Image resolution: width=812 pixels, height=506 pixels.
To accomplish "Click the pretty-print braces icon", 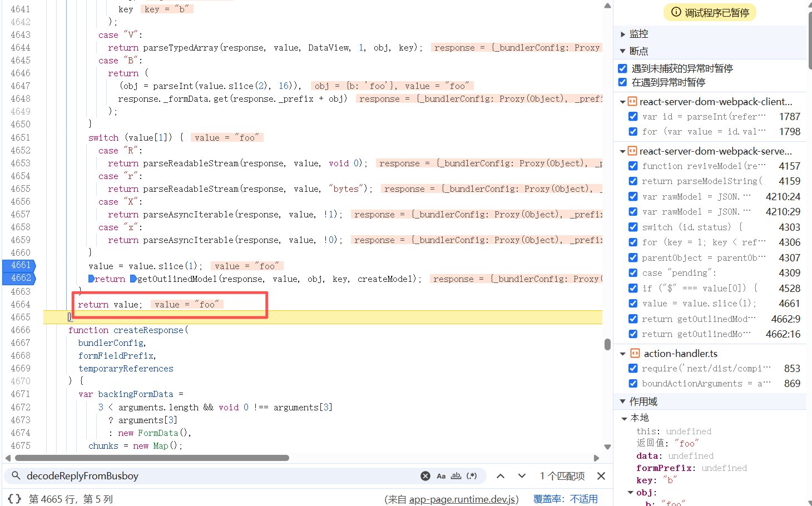I will coord(15,499).
